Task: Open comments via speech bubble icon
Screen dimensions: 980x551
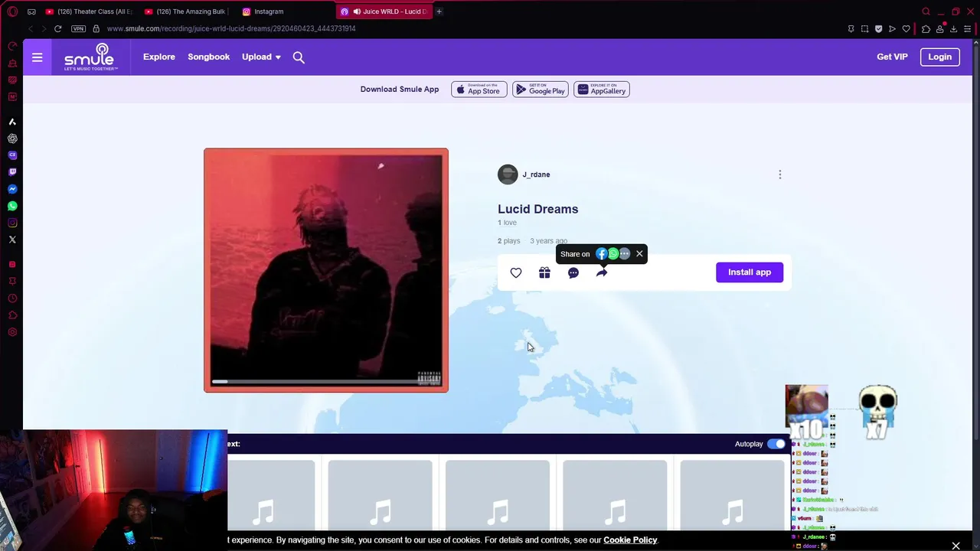Action: (573, 272)
